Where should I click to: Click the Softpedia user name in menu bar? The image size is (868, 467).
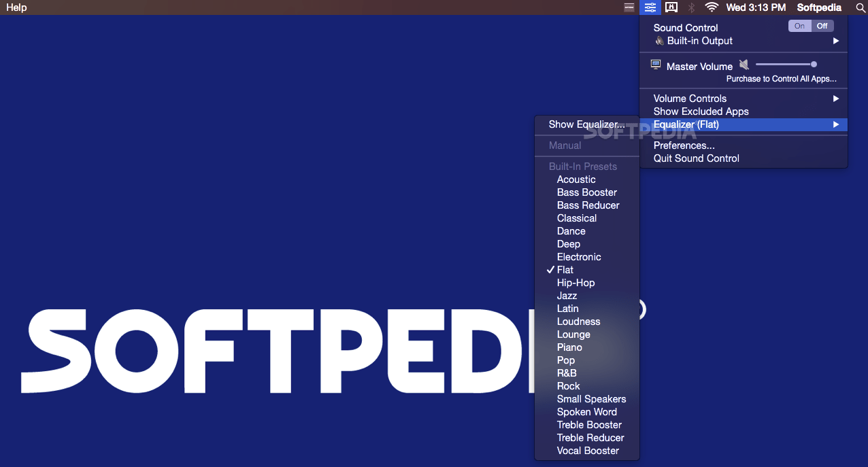(819, 7)
